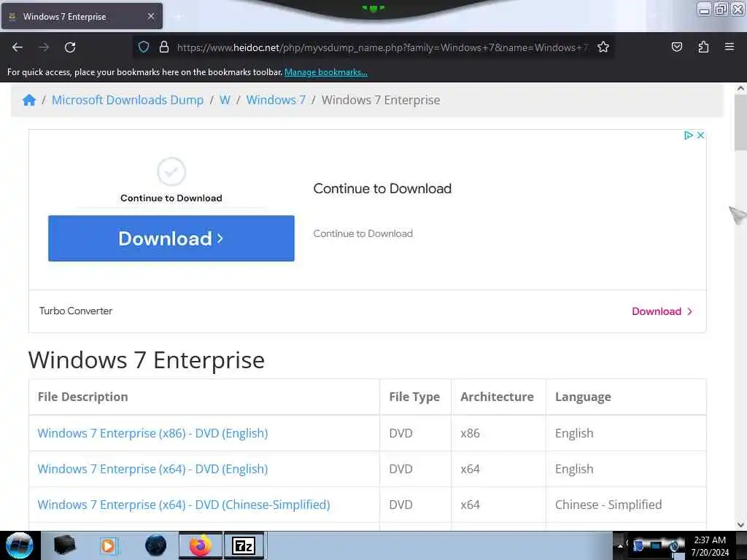
Task: Click the forward navigation arrow
Action: 44,47
